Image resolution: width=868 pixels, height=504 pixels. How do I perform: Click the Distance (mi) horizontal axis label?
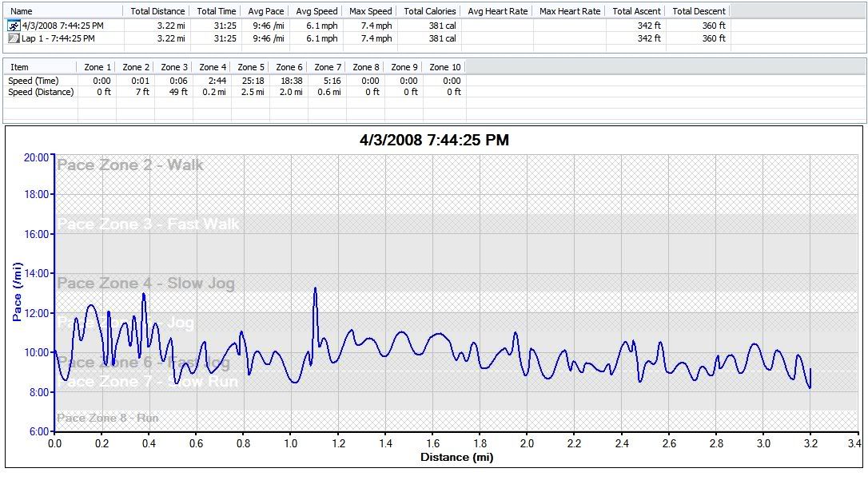[456, 458]
